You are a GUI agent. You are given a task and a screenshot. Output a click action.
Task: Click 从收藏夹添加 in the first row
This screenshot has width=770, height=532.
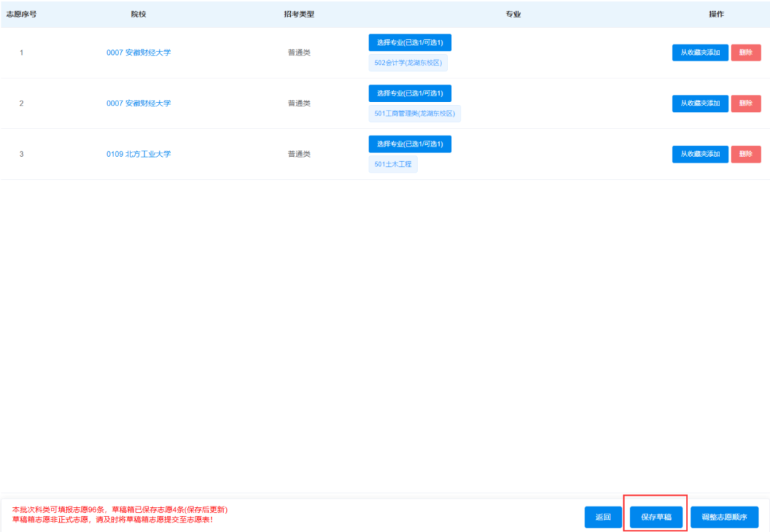699,53
